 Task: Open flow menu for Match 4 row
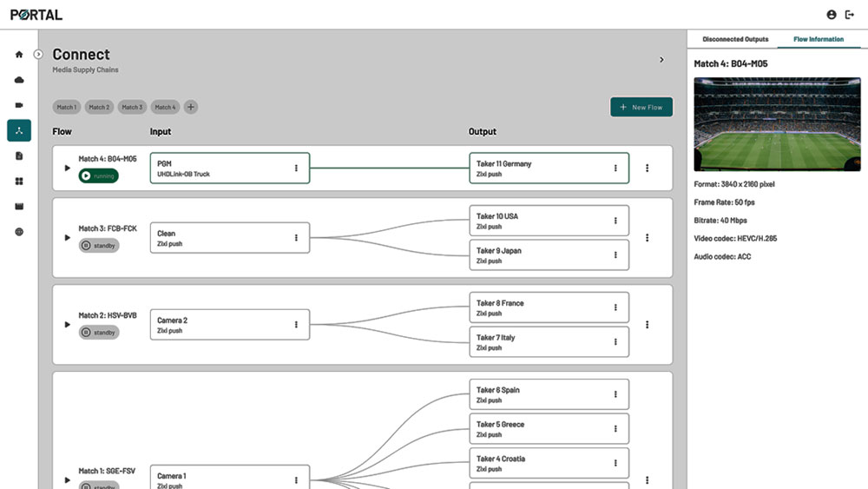click(648, 168)
